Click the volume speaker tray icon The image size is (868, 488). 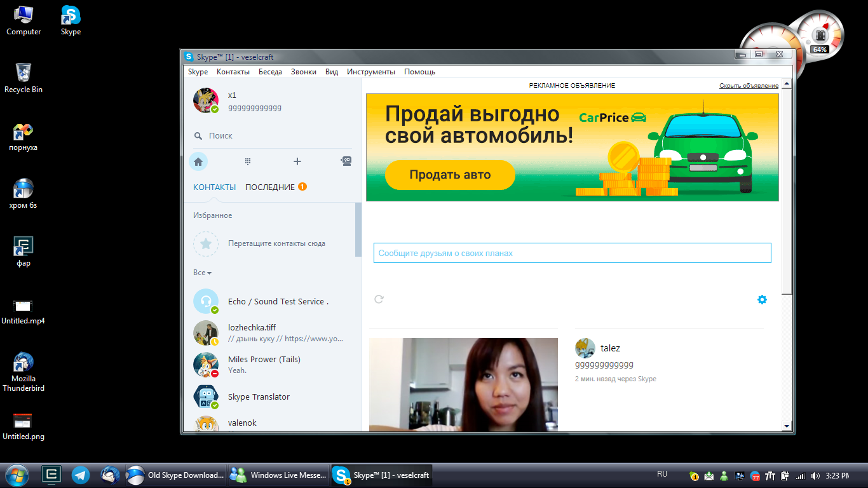pyautogui.click(x=815, y=476)
